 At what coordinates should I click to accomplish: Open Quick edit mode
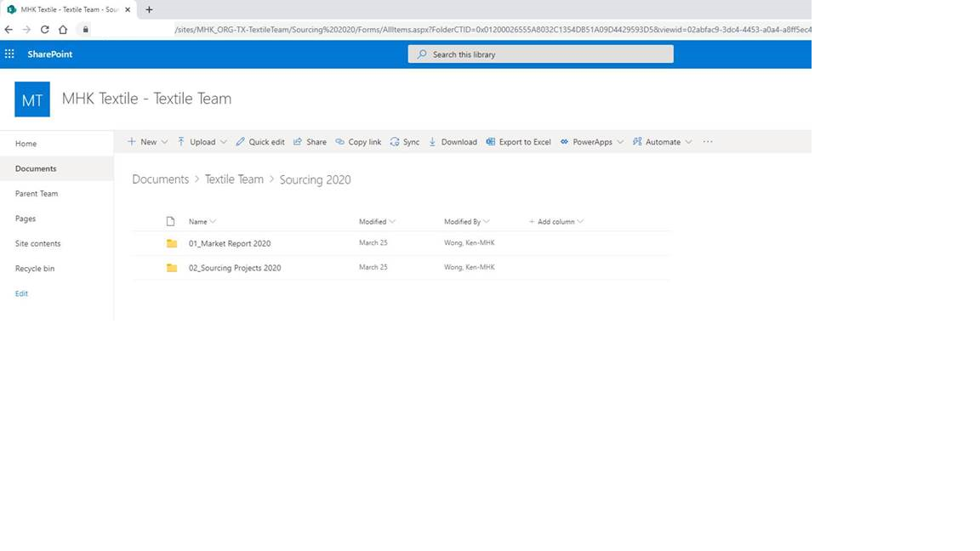pos(260,142)
